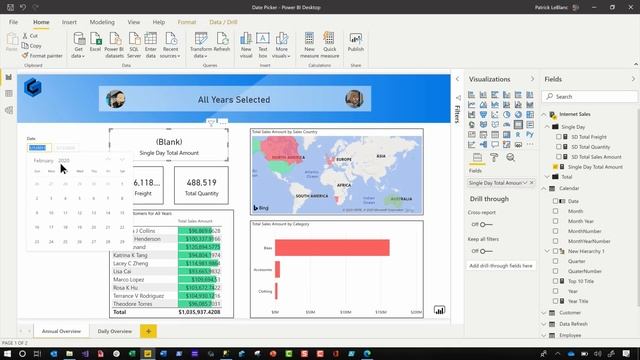Open Task View on the taskbar

(x=37, y=353)
